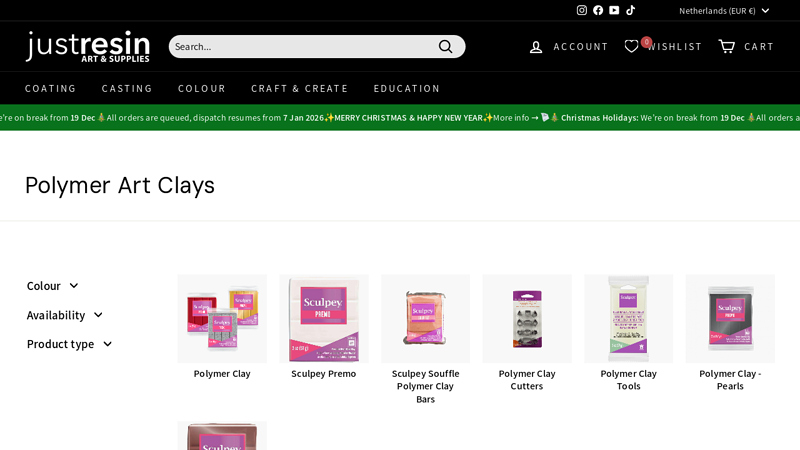Screen dimensions: 800x450
Task: Open Polymer Clay Cutters category thumbnail
Action: (x=527, y=319)
